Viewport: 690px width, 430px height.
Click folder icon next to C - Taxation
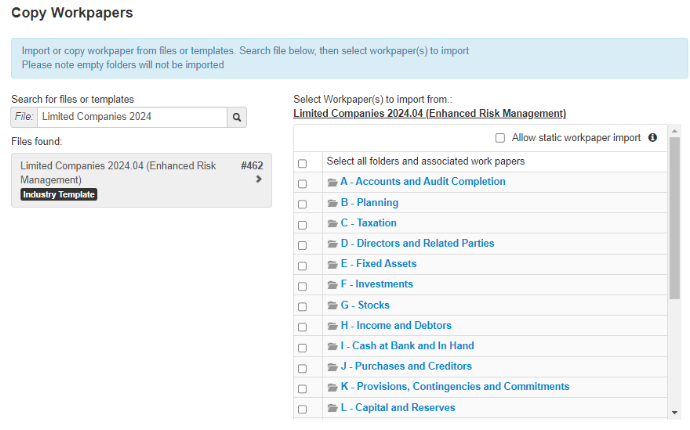coord(333,223)
